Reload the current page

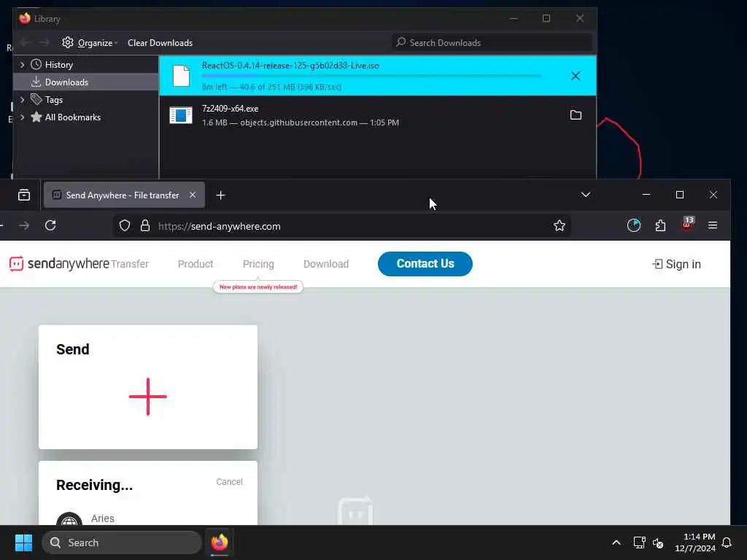tap(50, 226)
